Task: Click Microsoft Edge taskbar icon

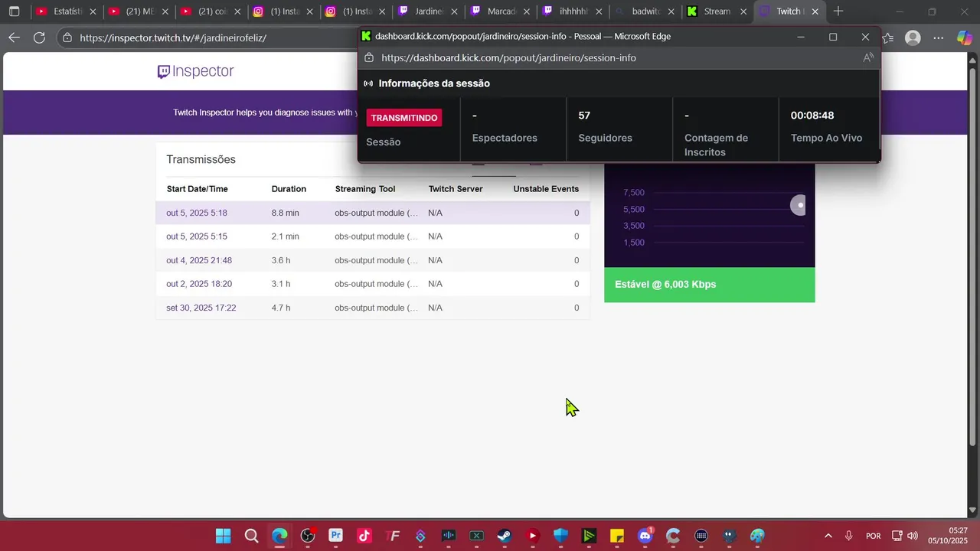Action: (279, 536)
